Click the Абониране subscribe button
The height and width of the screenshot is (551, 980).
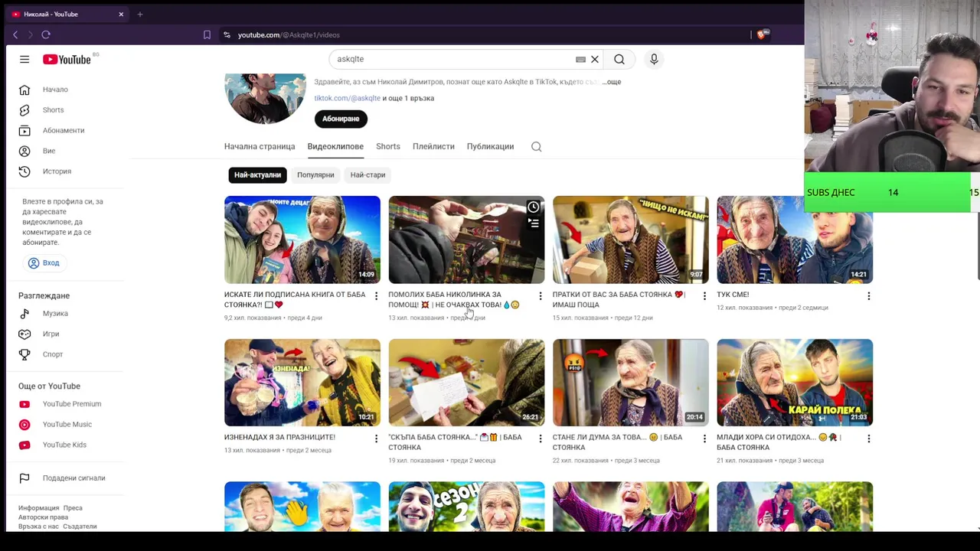pyautogui.click(x=341, y=119)
